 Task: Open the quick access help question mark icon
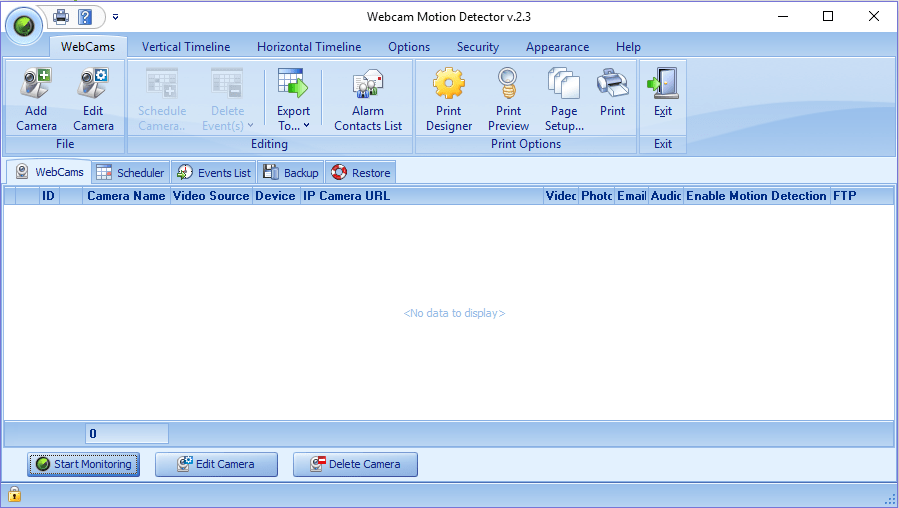coord(85,17)
